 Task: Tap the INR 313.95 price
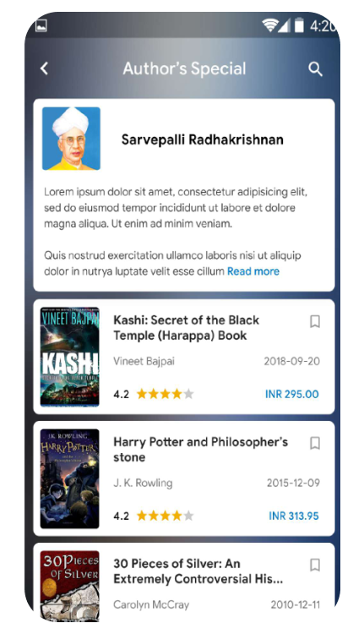point(294,516)
